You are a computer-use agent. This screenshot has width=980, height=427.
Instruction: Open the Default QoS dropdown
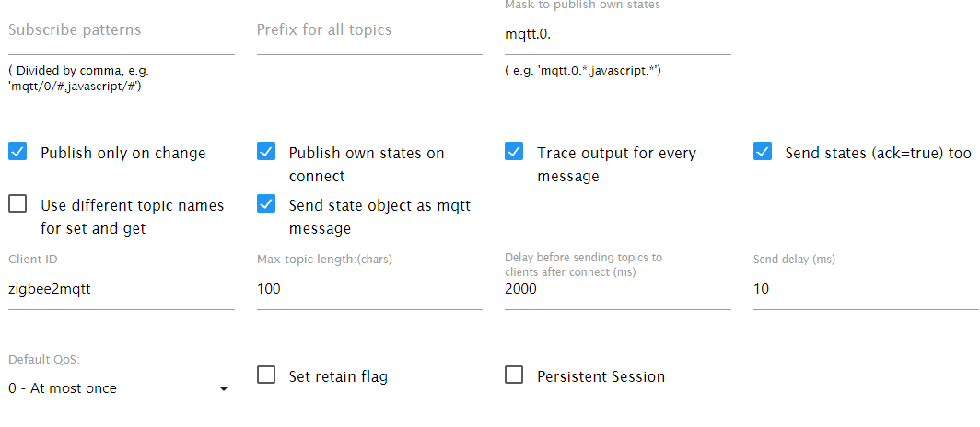122,388
